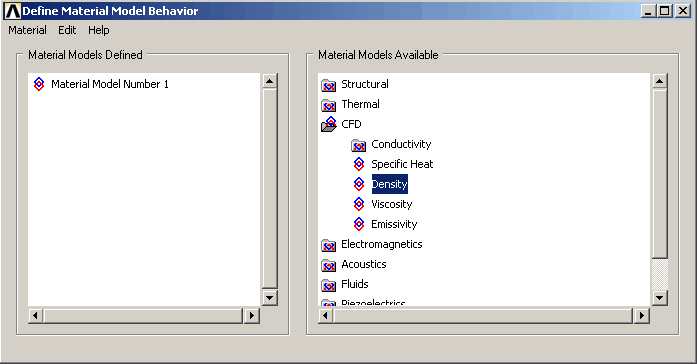Click down arrow in Models Available scrollbar
Image resolution: width=697 pixels, height=364 pixels.
[x=660, y=298]
